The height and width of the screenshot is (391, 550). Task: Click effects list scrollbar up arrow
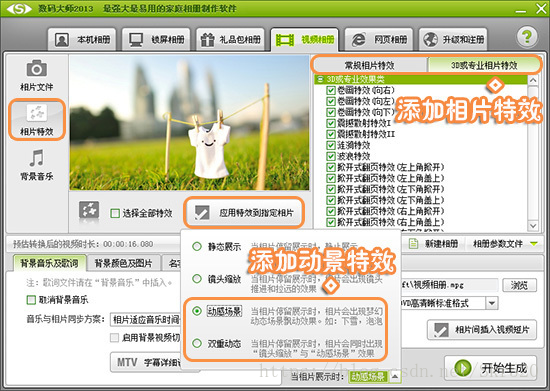[x=533, y=80]
